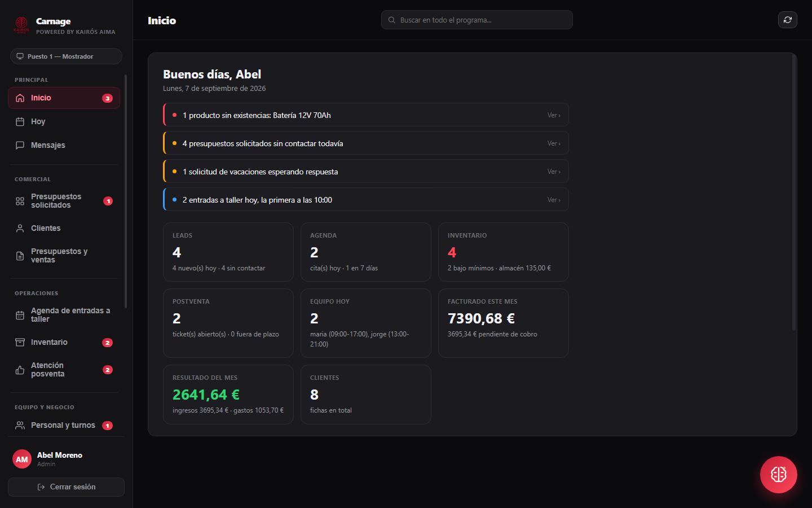Open the Resultado del mes card
Screen dimensions: 812x508
tap(228, 395)
